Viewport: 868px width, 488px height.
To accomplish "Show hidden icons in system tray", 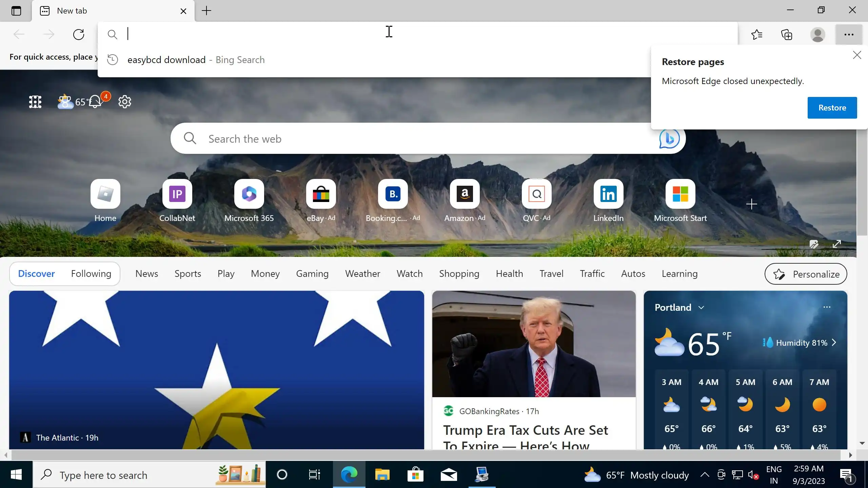I will (x=705, y=474).
